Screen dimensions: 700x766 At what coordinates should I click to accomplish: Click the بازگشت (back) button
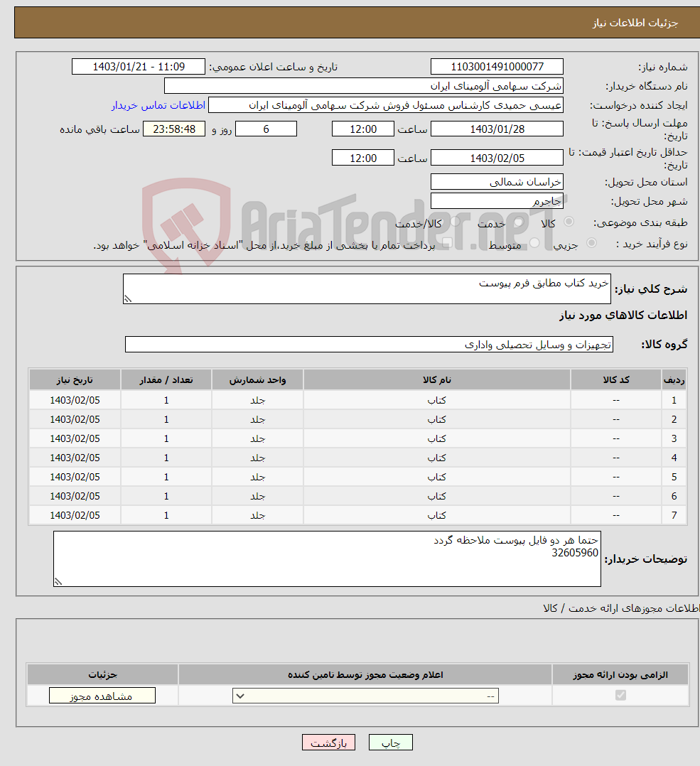[x=328, y=743]
